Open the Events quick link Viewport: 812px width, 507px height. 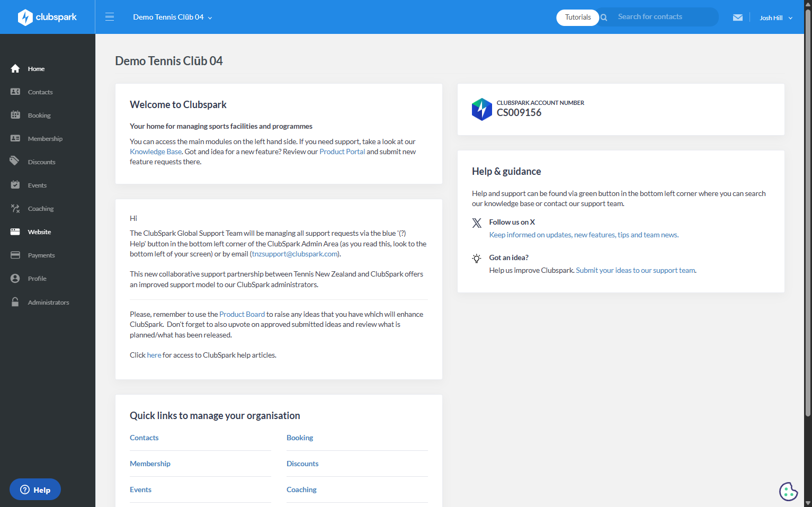[x=140, y=490]
